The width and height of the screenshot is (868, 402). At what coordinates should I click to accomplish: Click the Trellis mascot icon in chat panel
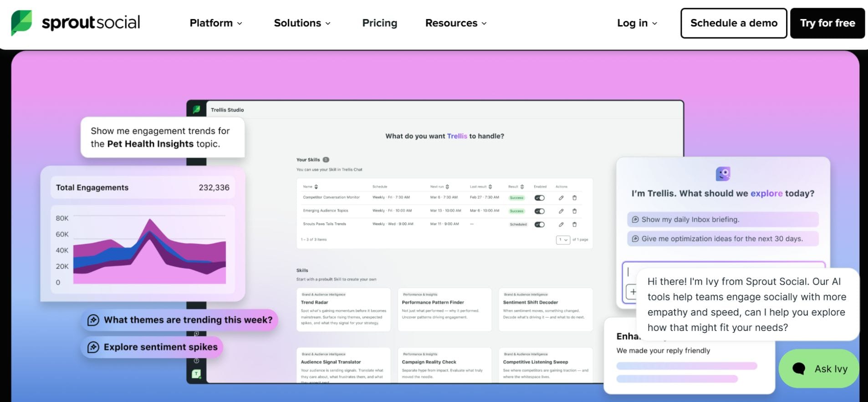723,173
